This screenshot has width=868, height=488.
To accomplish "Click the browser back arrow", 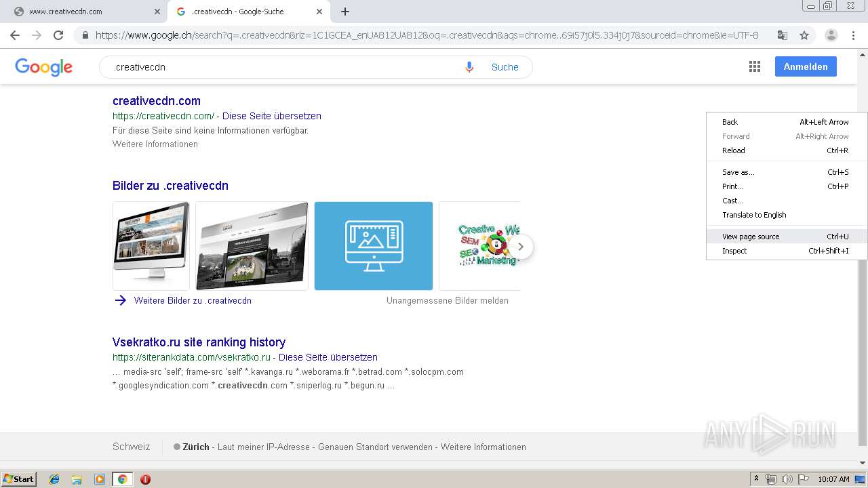I will click(x=15, y=35).
